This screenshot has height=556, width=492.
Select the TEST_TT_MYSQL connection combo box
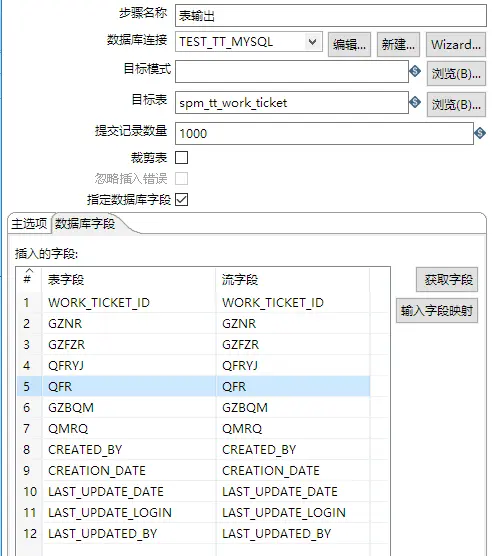(249, 42)
